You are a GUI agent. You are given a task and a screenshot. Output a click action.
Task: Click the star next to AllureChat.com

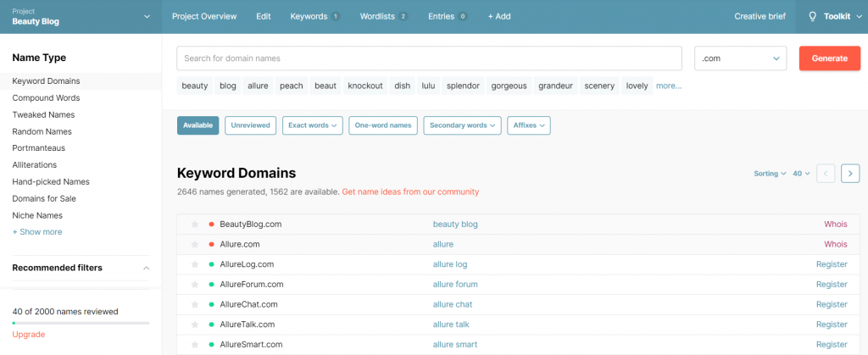coord(195,304)
